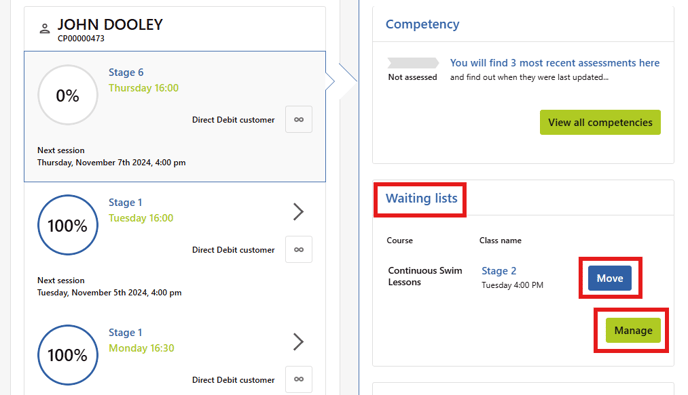Viewport: 688px width, 395px height.
Task: Click the blue Move button
Action: 610,278
